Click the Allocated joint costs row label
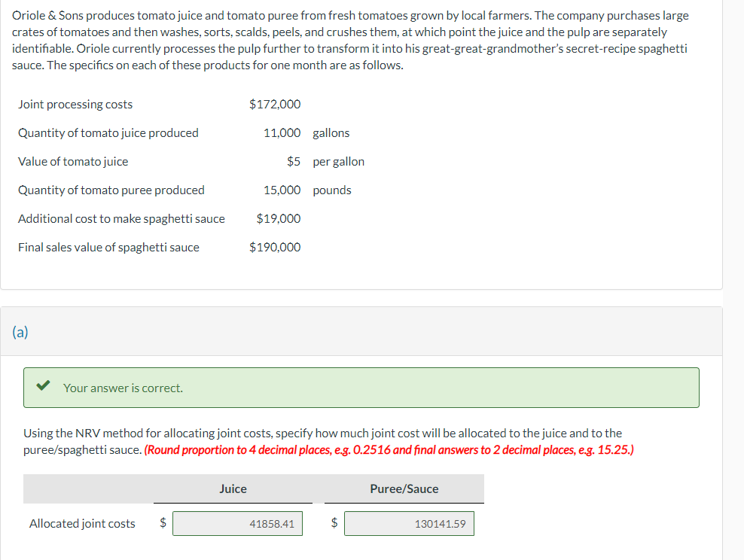Screen dimensions: 744x560 (x=81, y=523)
